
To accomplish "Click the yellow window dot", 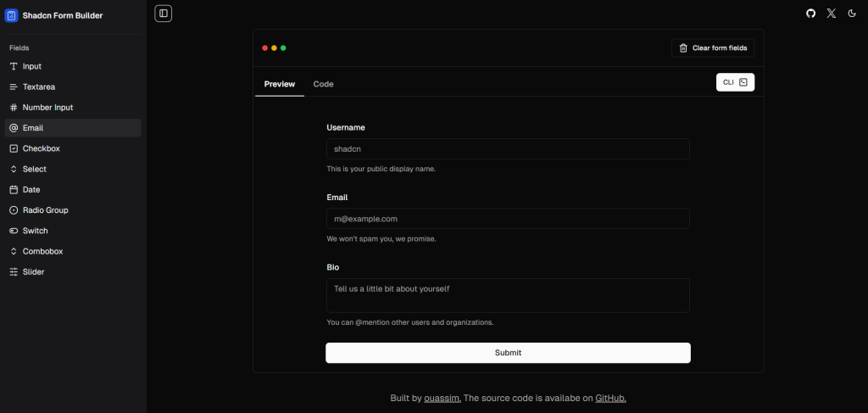I will pyautogui.click(x=274, y=48).
